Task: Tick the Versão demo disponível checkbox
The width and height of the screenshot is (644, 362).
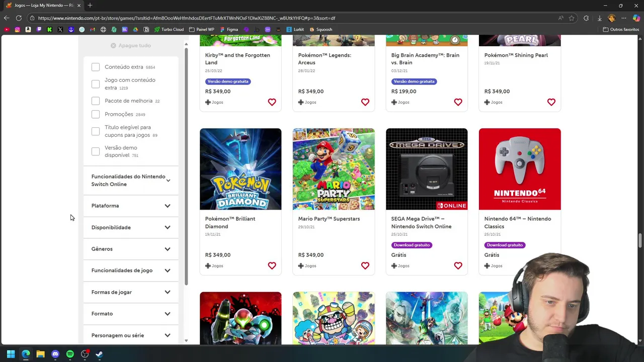Action: coord(96,151)
